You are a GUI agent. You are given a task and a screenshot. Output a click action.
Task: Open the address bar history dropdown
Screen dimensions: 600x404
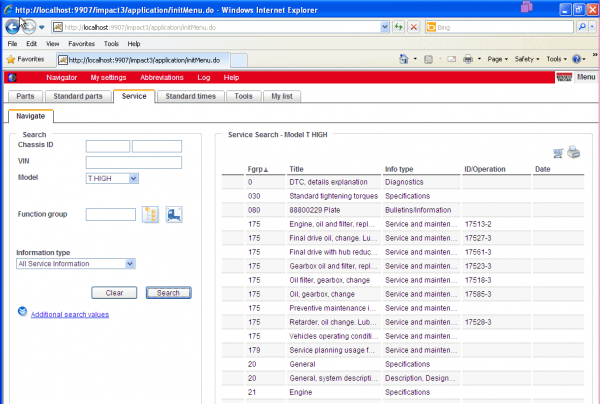[x=385, y=27]
